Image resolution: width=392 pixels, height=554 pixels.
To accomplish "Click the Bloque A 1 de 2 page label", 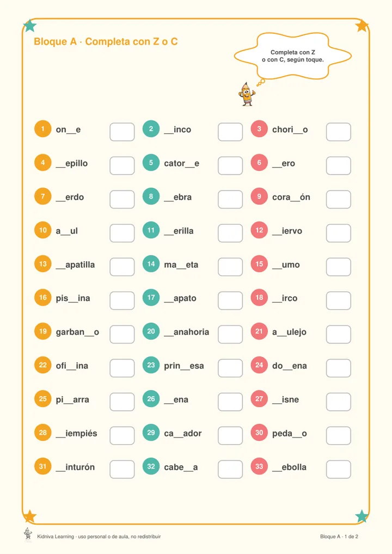I will [339, 537].
